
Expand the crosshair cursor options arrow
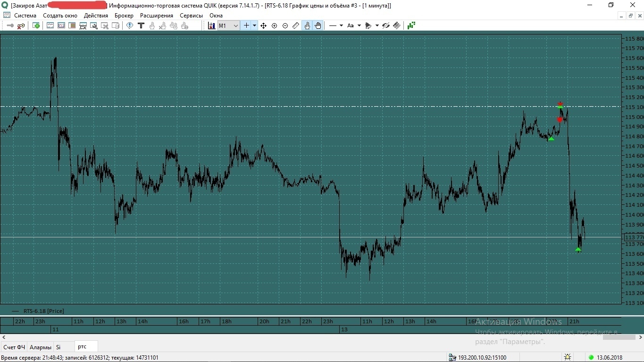point(254,25)
